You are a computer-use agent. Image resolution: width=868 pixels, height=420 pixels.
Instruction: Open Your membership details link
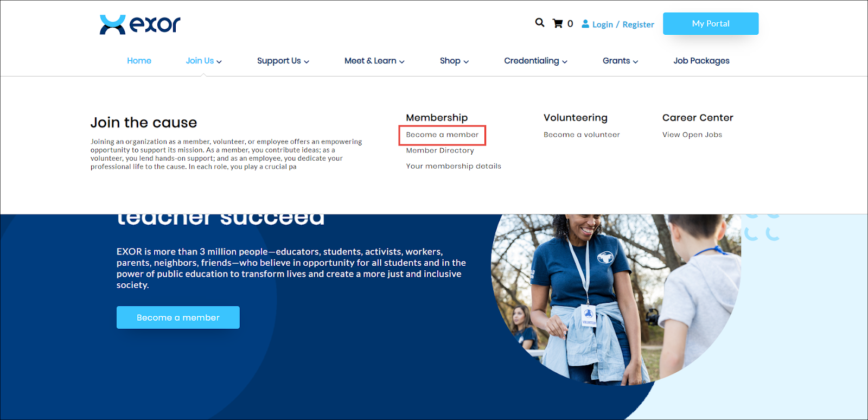coord(454,166)
